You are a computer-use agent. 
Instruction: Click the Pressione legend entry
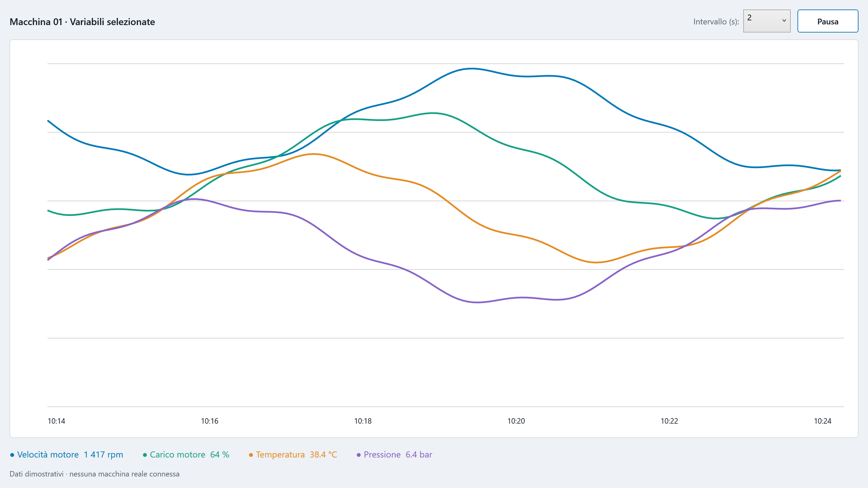point(394,454)
